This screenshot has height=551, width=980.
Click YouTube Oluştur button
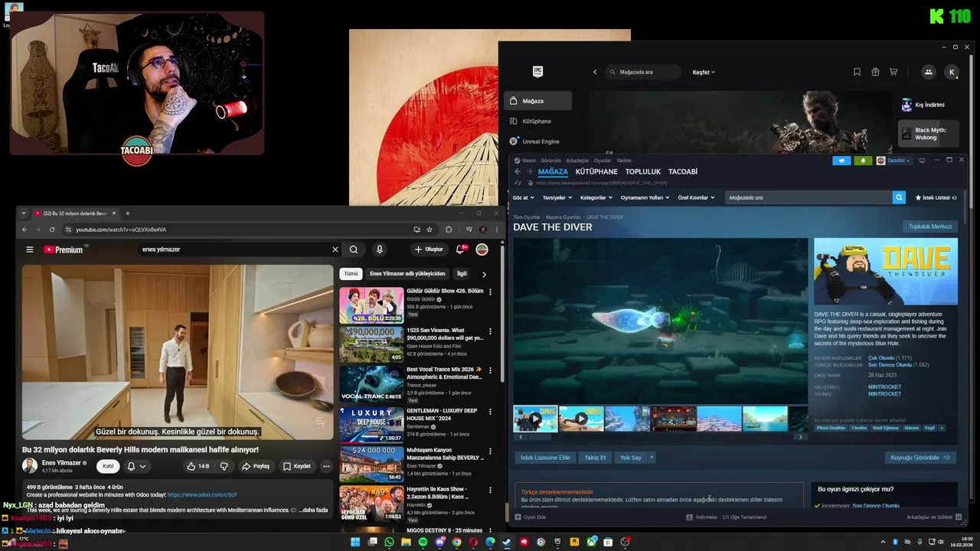pyautogui.click(x=429, y=249)
